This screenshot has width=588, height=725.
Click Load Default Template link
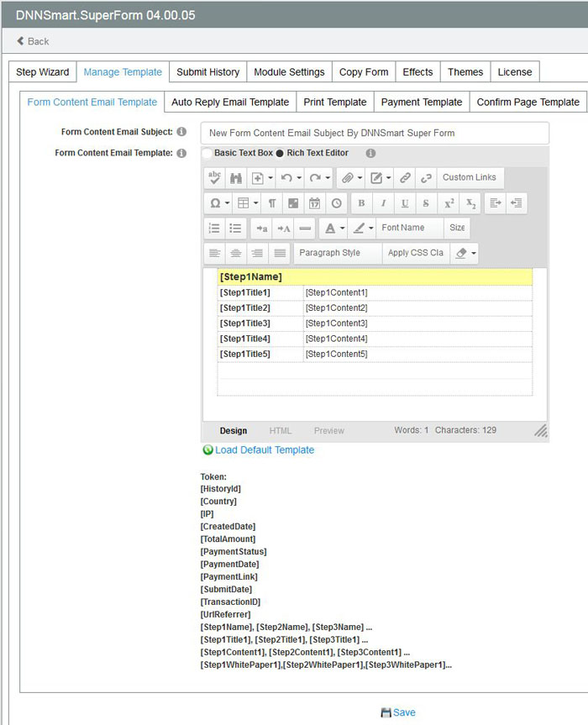pos(259,450)
